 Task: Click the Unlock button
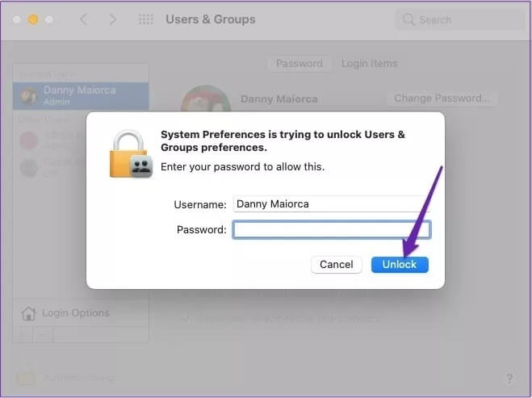400,264
